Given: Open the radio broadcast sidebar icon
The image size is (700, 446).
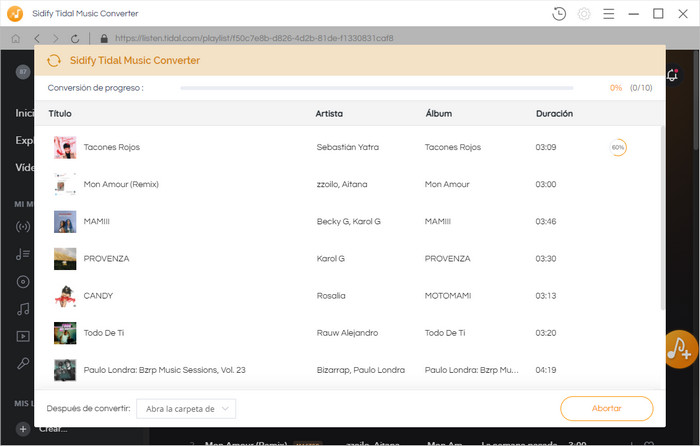Looking at the screenshot, I should (x=23, y=227).
